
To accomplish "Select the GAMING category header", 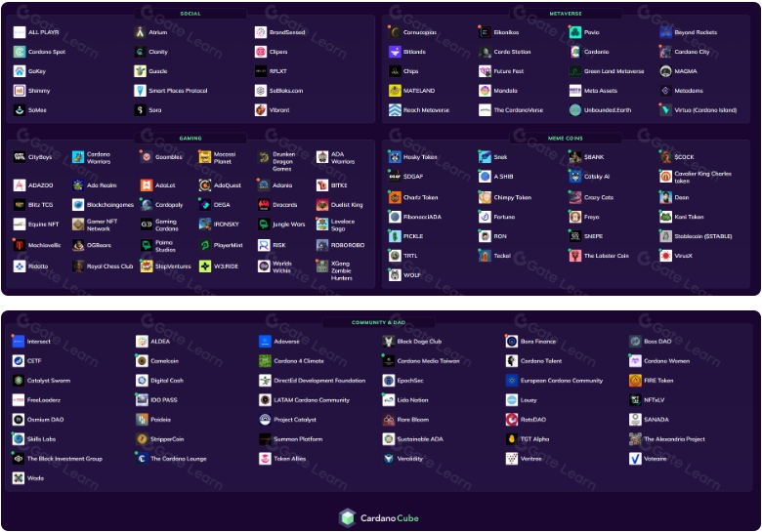I will click(x=190, y=139).
